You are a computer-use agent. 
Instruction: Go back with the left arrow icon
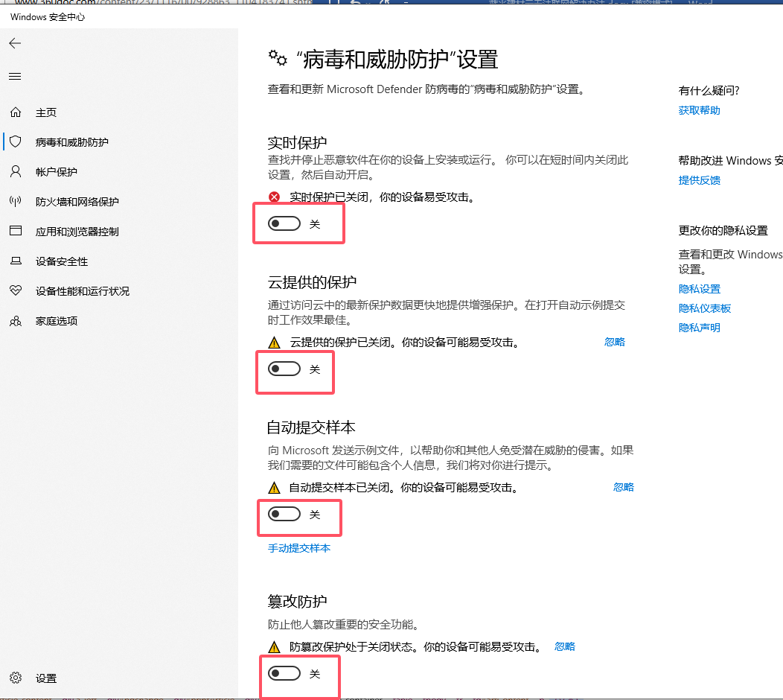point(15,43)
